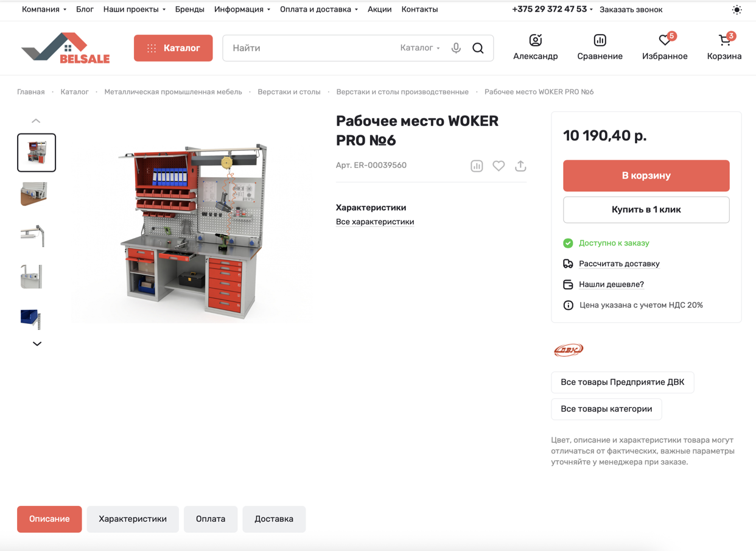Expand the Информация dropdown menu
756x551 pixels.
(x=242, y=10)
